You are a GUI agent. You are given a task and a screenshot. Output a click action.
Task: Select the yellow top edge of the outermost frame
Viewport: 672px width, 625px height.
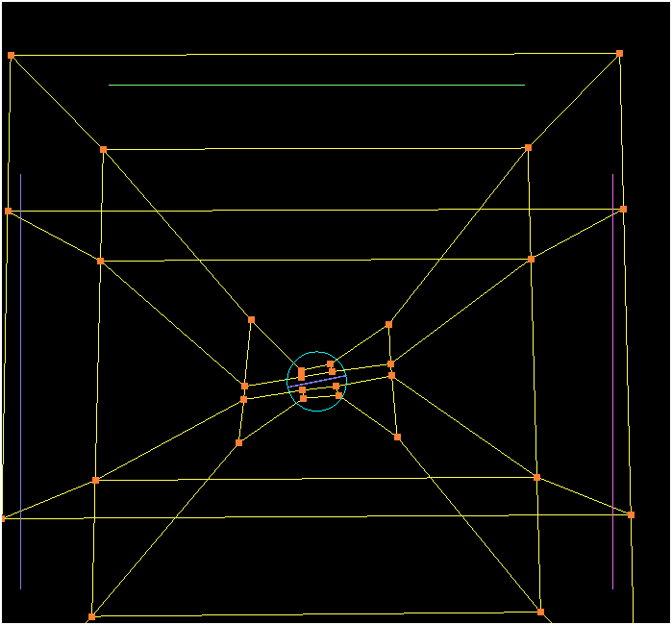coord(317,54)
